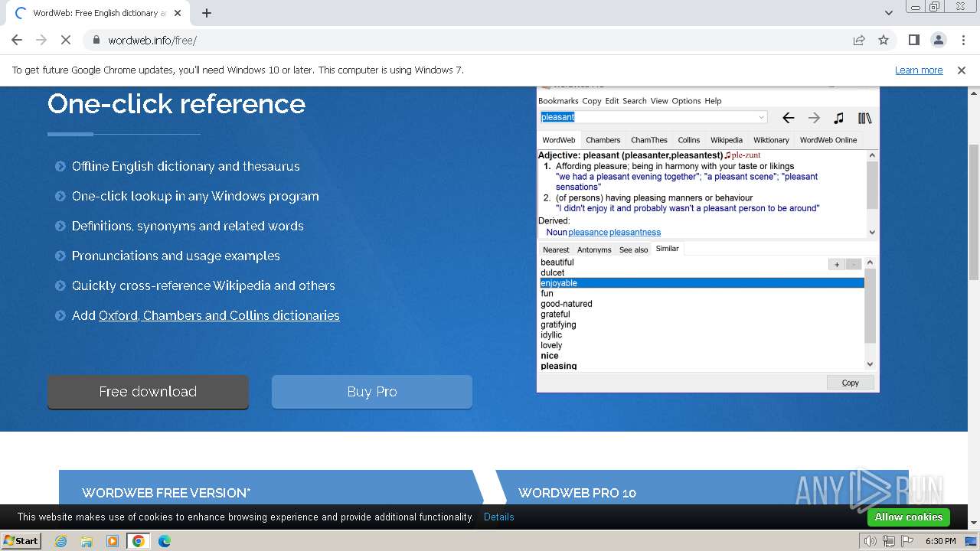Viewport: 980px width, 551px height.
Task: Select the ChamThes tab in WordWeb
Action: pyautogui.click(x=649, y=140)
